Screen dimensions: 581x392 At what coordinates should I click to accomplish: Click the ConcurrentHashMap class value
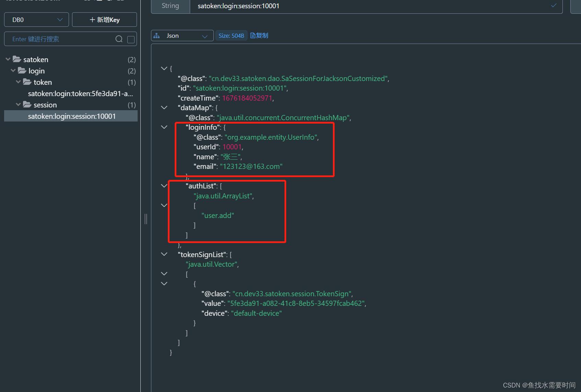283,118
